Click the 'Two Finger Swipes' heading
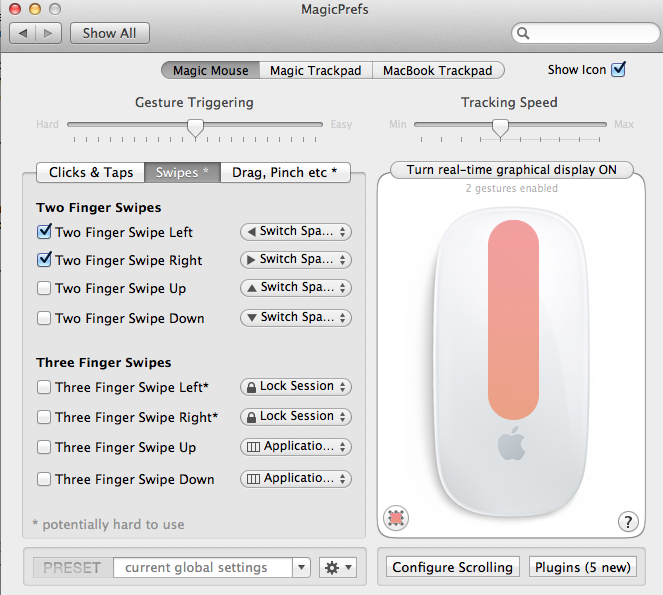The height and width of the screenshot is (595, 663). tap(99, 208)
